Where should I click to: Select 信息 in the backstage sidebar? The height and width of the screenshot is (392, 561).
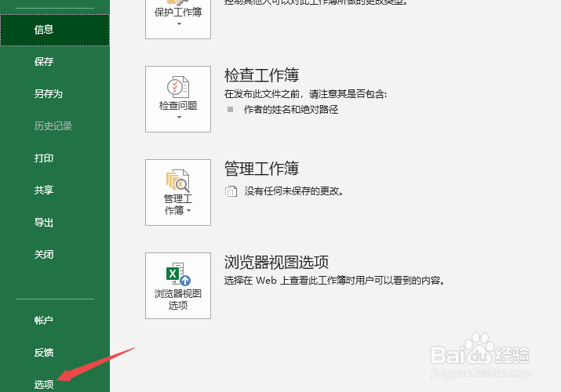click(55, 30)
